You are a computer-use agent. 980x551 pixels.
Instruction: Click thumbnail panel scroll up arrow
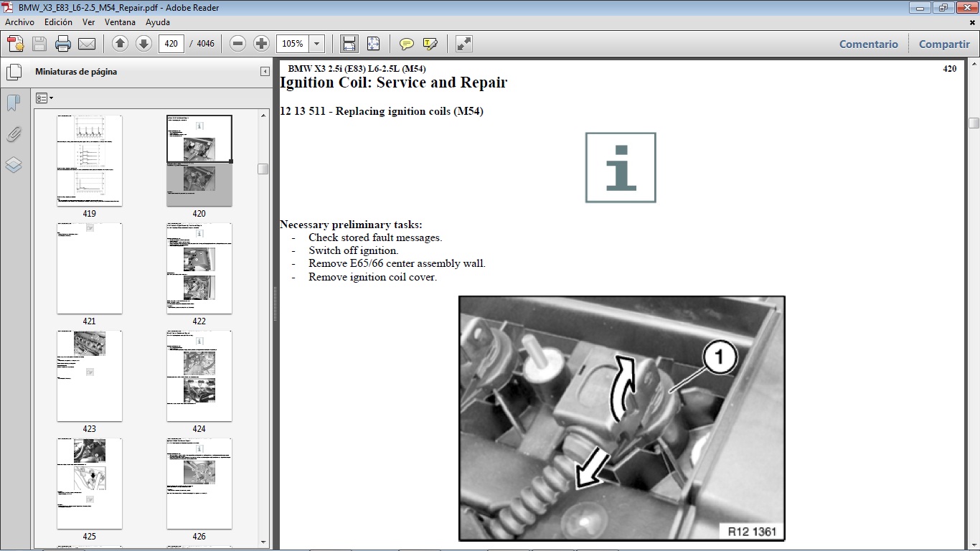(263, 115)
